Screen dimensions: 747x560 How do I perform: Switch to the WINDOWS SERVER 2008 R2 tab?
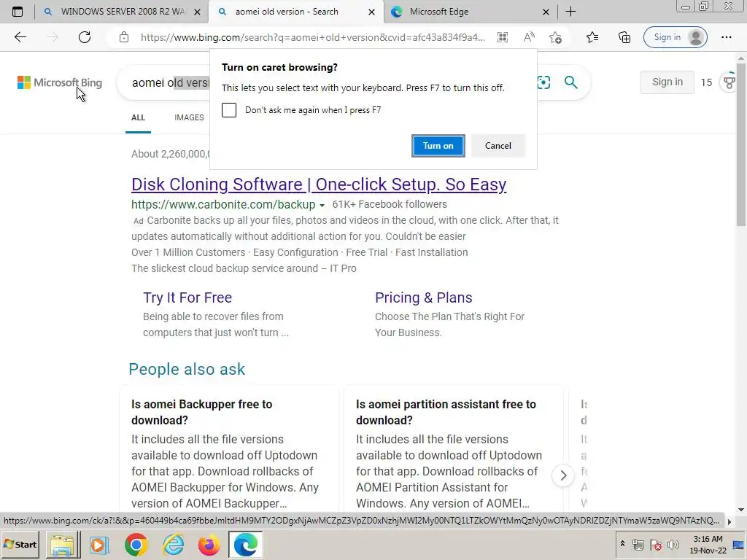122,12
